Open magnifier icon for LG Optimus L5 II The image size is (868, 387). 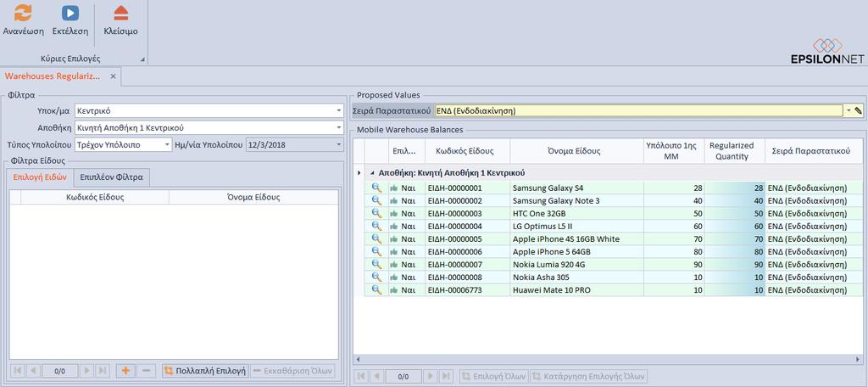[376, 227]
